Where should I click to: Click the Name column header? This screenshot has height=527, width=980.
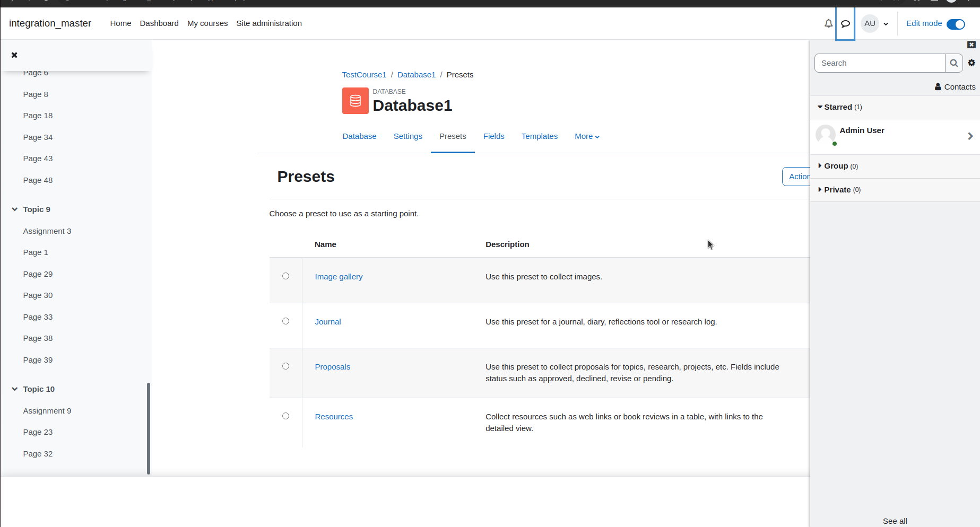[x=325, y=244]
